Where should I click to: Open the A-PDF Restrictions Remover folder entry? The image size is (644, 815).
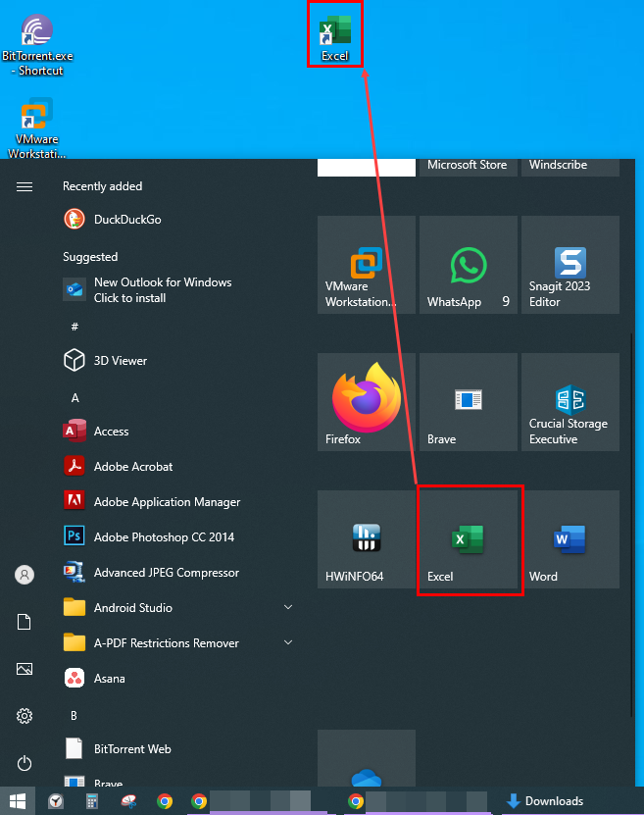(177, 643)
